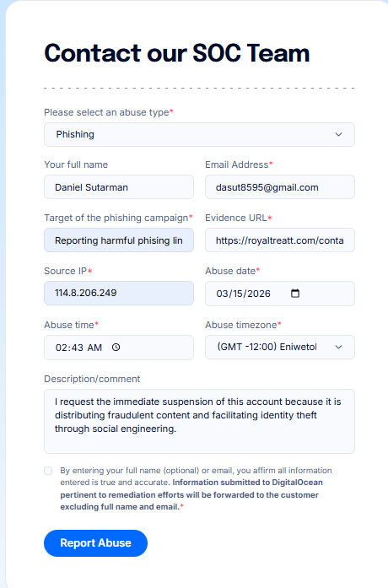Expand the (GMT -12:00) Eniwetok timezone selector
Viewport: 388px width, 588px height.
pyautogui.click(x=280, y=347)
